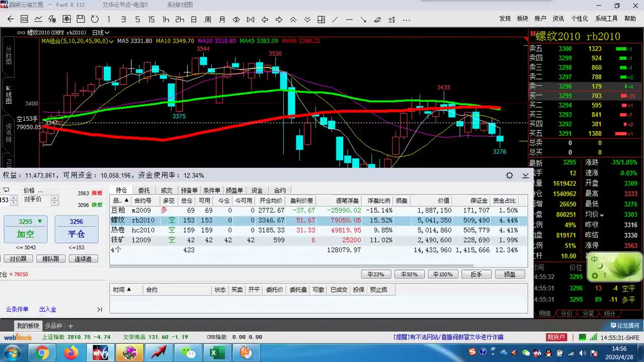
Task: Switch to the 成交 tab
Action: click(x=167, y=190)
